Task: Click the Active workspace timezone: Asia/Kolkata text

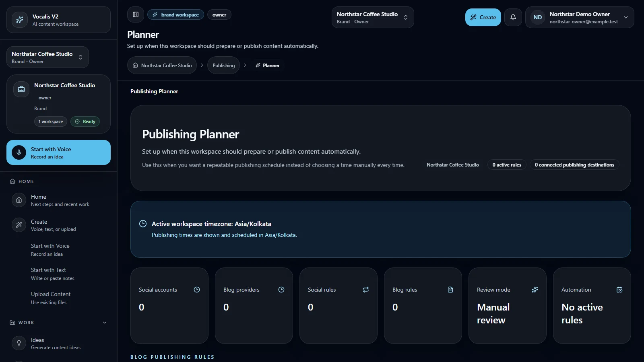Action: (x=211, y=224)
